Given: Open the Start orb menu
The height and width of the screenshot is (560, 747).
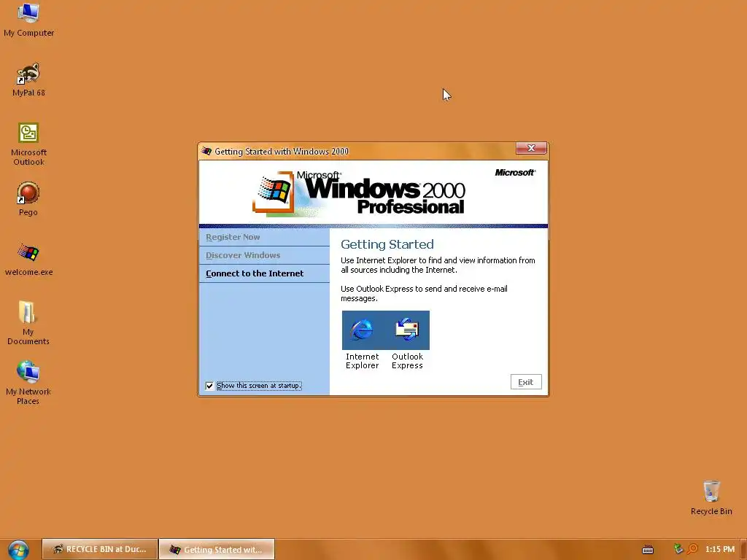Looking at the screenshot, I should (x=18, y=550).
